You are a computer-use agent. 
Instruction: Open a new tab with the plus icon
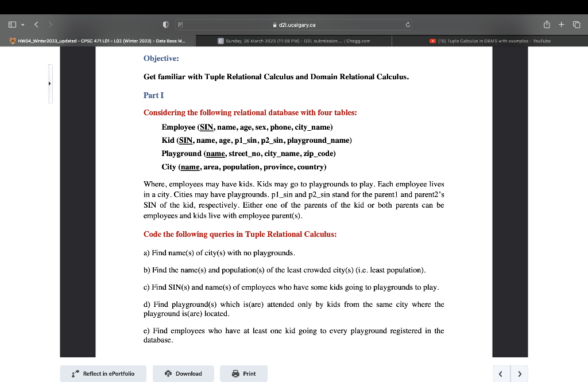point(562,25)
